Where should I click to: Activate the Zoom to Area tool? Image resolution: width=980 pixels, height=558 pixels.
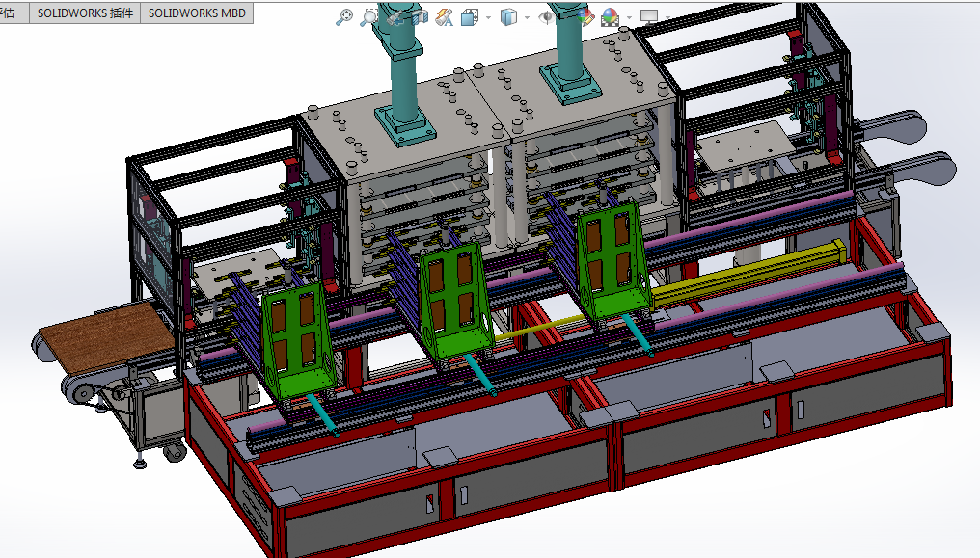tap(368, 16)
